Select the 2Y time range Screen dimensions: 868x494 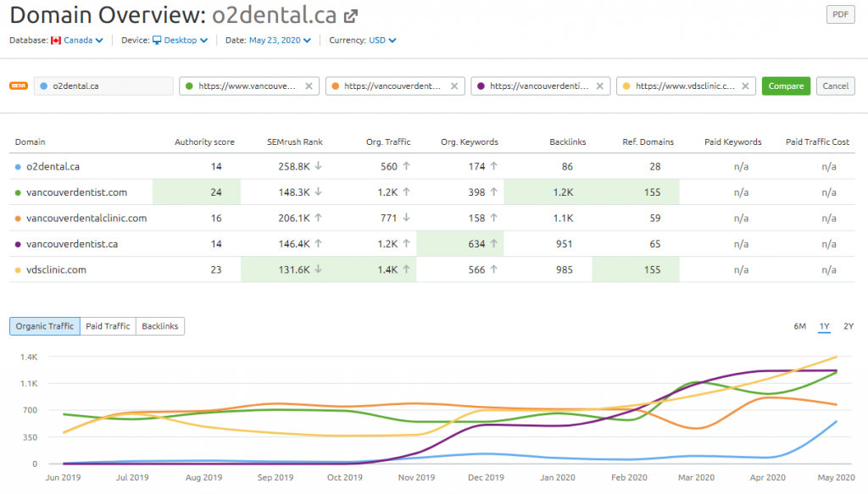coord(849,326)
